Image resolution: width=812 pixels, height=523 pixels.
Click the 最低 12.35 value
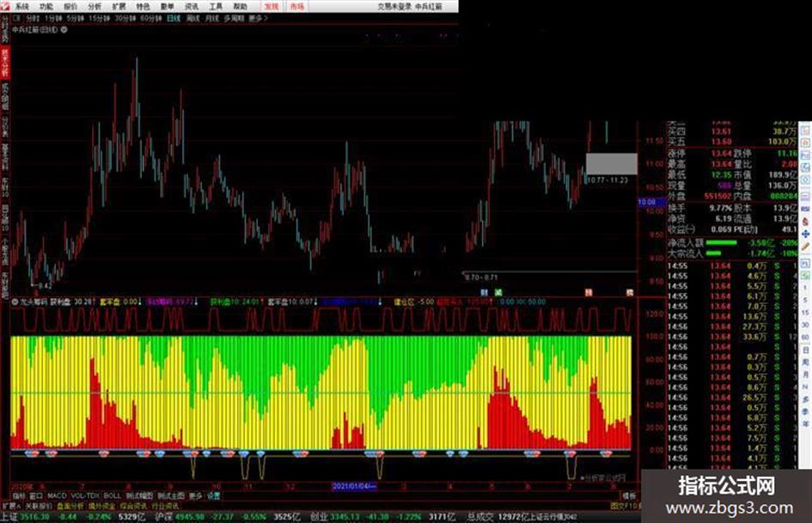point(722,175)
